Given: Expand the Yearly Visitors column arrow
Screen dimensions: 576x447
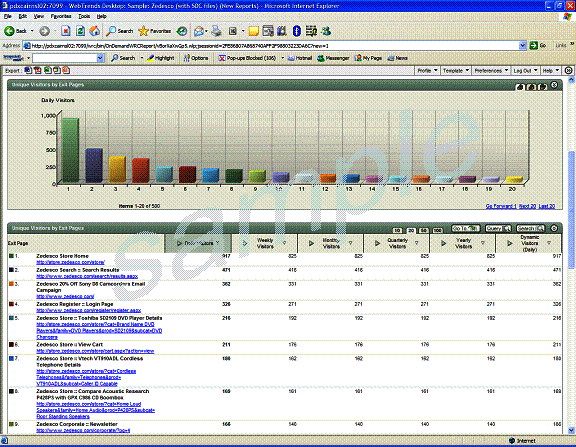Looking at the screenshot, I should pyautogui.click(x=443, y=243).
